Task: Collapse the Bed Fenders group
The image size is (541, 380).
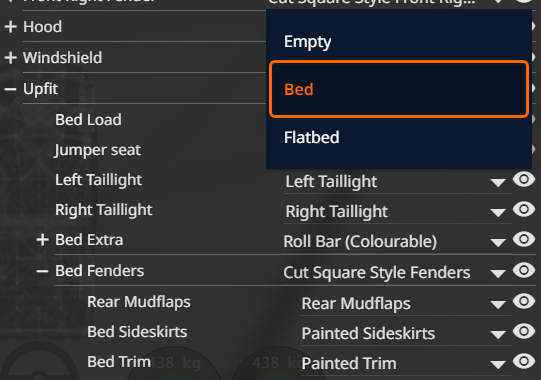Action: tap(42, 271)
